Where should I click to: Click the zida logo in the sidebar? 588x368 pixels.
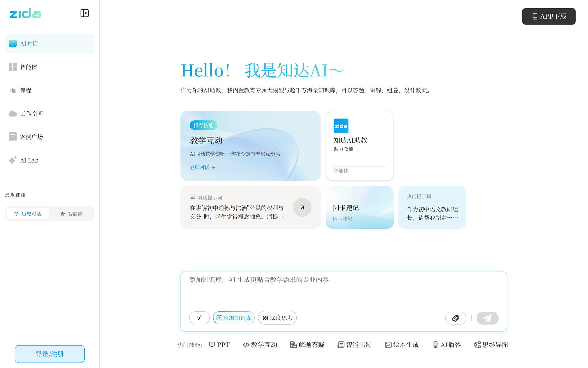pos(25,13)
